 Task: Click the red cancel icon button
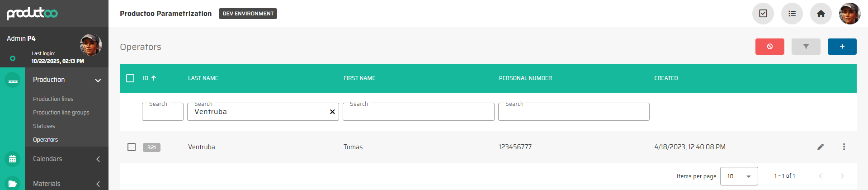tap(769, 47)
